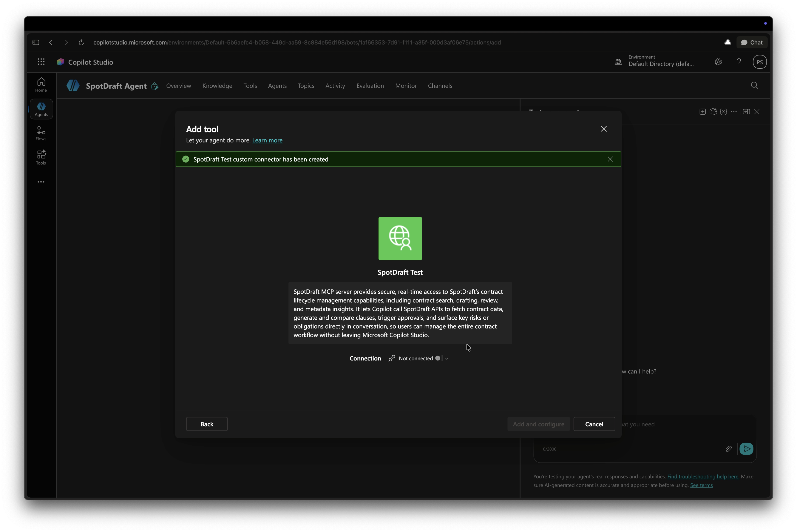Image resolution: width=797 pixels, height=532 pixels.
Task: Dismiss the connector created success banner
Action: point(610,159)
